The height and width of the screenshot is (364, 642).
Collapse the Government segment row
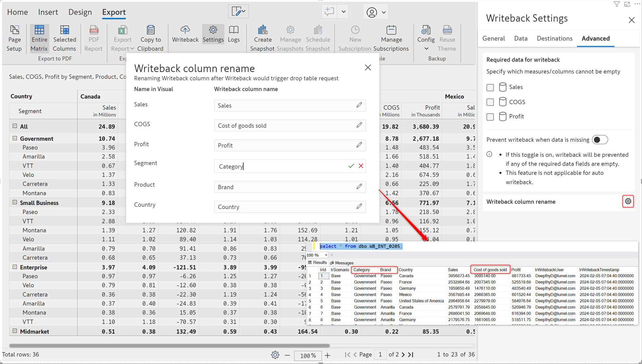pos(15,138)
